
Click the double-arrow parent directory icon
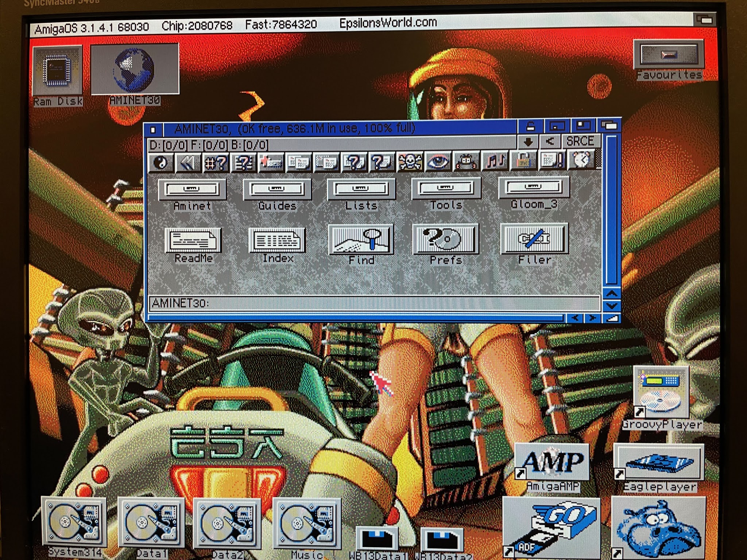point(188,162)
